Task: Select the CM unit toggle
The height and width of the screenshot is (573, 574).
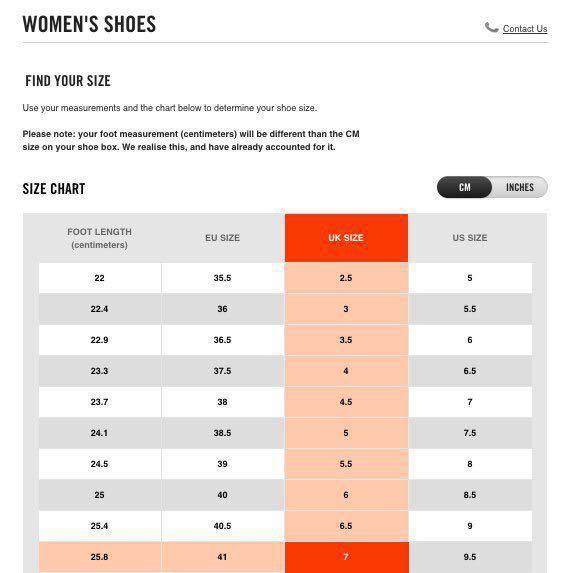Action: 464,187
